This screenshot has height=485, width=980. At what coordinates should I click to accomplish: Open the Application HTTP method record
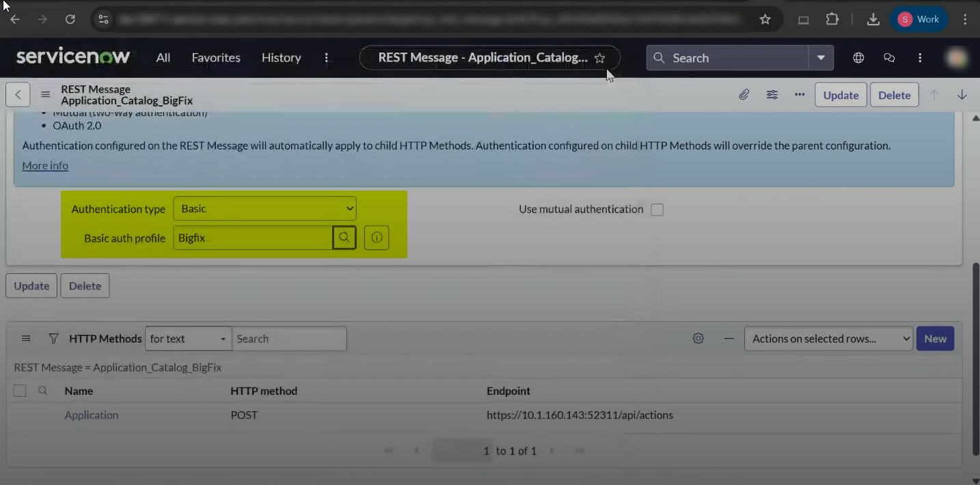click(x=92, y=415)
